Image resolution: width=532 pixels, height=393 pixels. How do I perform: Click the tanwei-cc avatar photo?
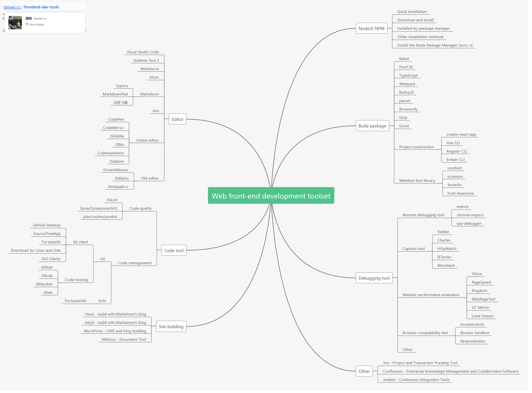click(x=15, y=23)
